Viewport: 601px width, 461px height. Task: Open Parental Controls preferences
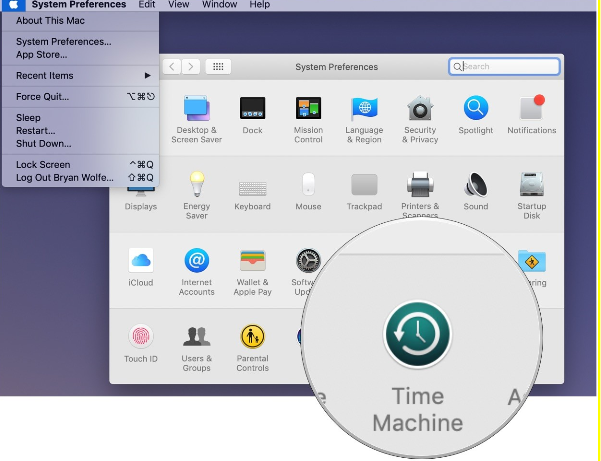pyautogui.click(x=252, y=348)
